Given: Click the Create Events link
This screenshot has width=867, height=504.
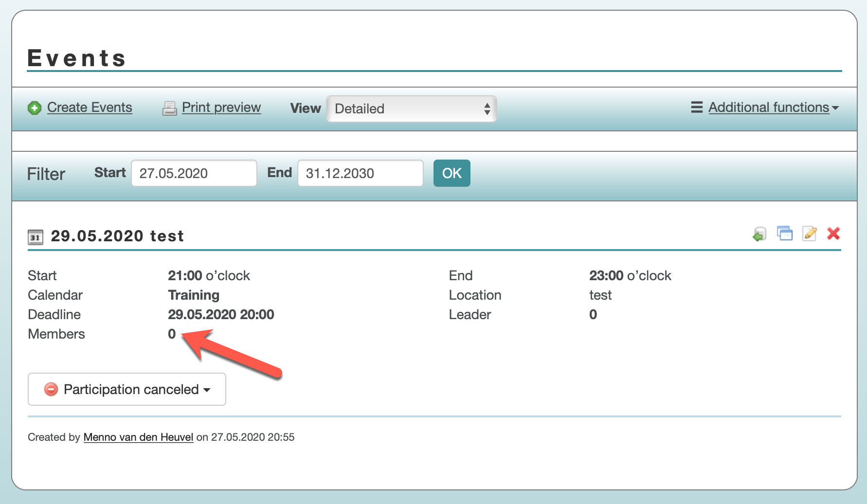Looking at the screenshot, I should point(90,108).
